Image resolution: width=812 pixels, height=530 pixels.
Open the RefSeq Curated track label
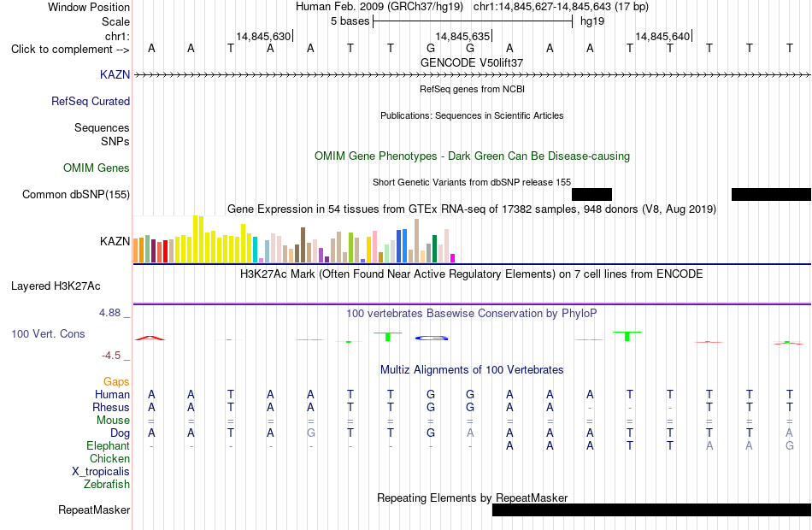tap(91, 101)
